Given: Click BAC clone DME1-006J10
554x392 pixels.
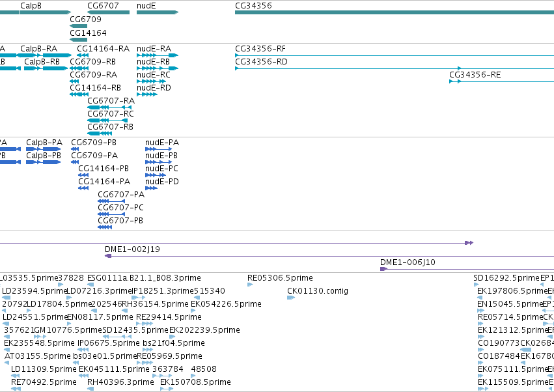Looking at the screenshot, I should [x=408, y=262].
